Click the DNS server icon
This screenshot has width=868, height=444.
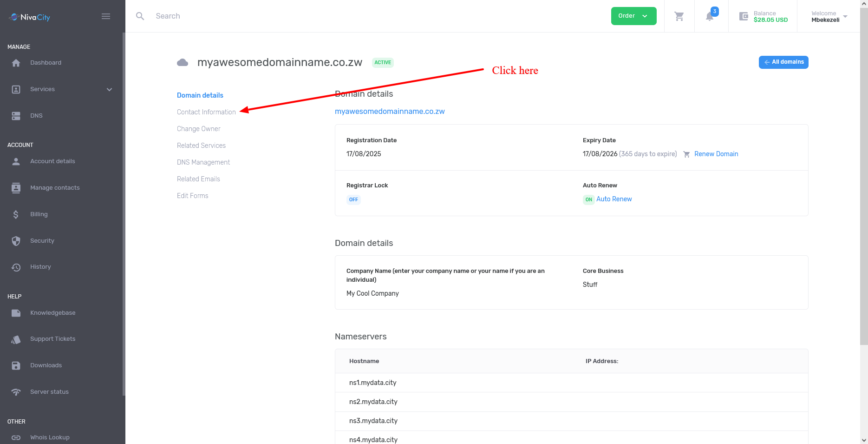pyautogui.click(x=16, y=116)
